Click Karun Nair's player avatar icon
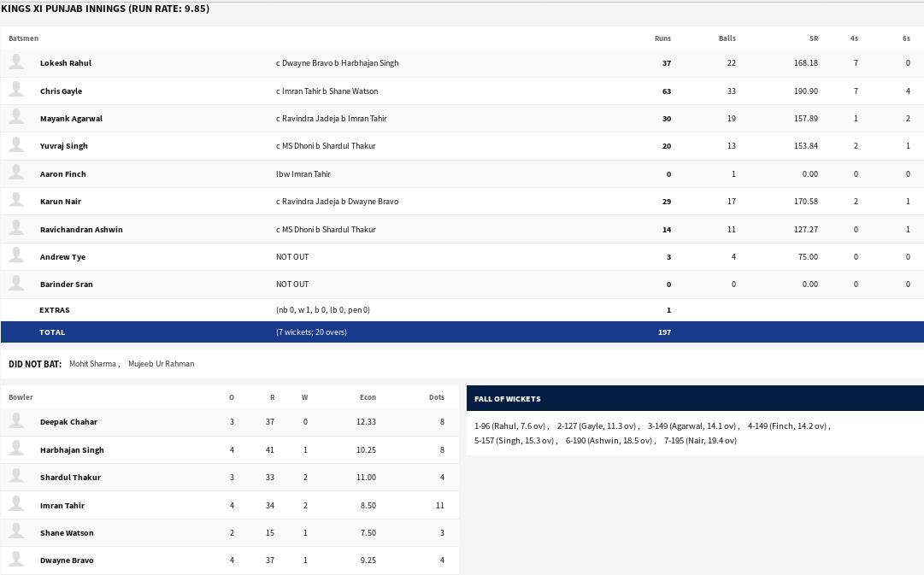Viewport: 924px width, 575px height. click(x=16, y=200)
